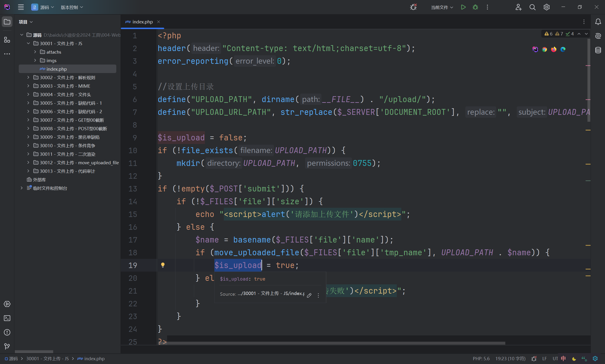
Task: Click the LF line separator indicator
Action: [544, 358]
